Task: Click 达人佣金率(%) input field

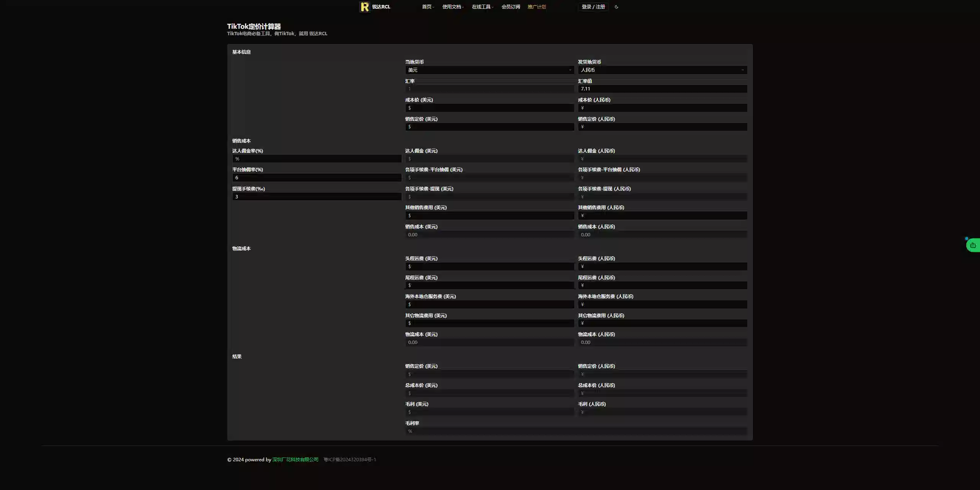Action: [317, 159]
